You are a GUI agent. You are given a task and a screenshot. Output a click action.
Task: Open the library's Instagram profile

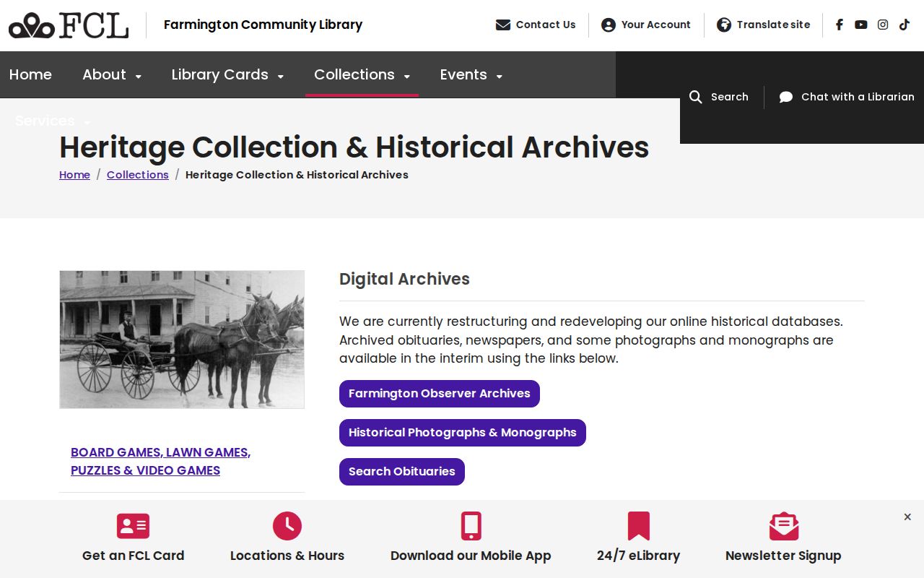(883, 25)
